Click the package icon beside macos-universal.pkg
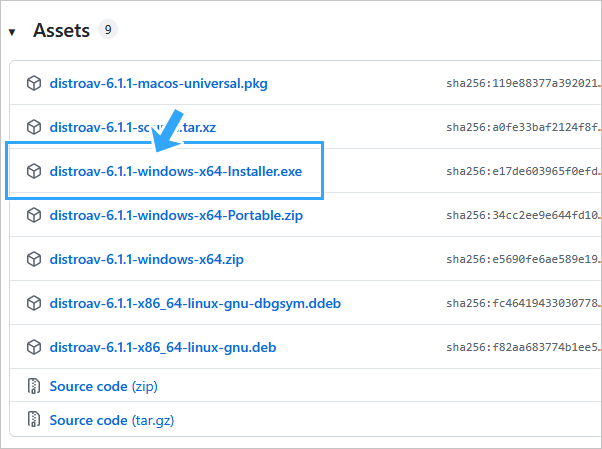 (34, 84)
